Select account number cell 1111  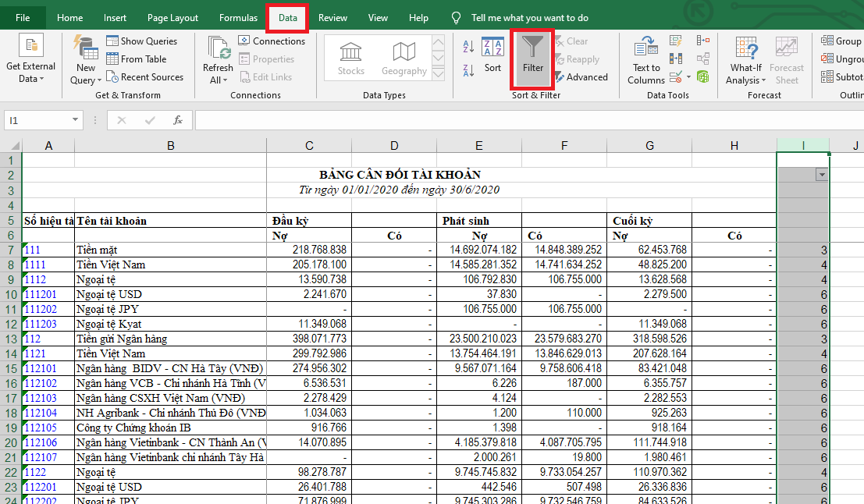pyautogui.click(x=48, y=264)
